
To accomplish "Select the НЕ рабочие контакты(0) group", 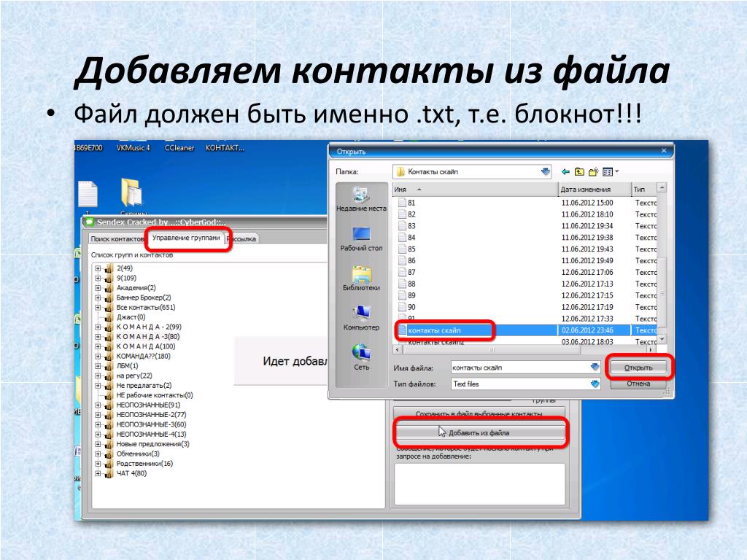I will tap(155, 395).
